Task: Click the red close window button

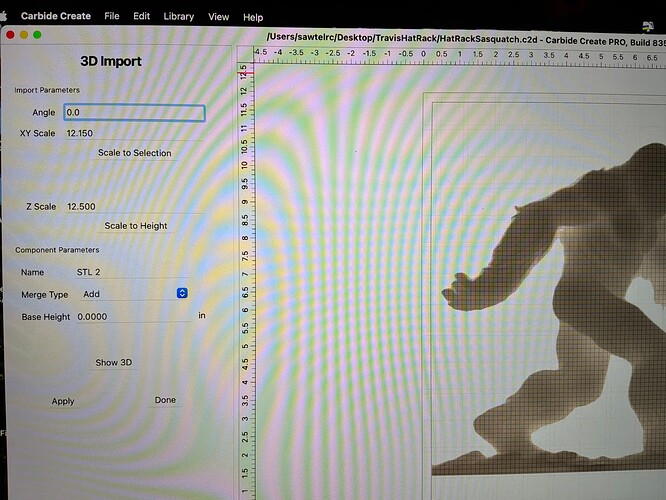Action: [x=11, y=35]
